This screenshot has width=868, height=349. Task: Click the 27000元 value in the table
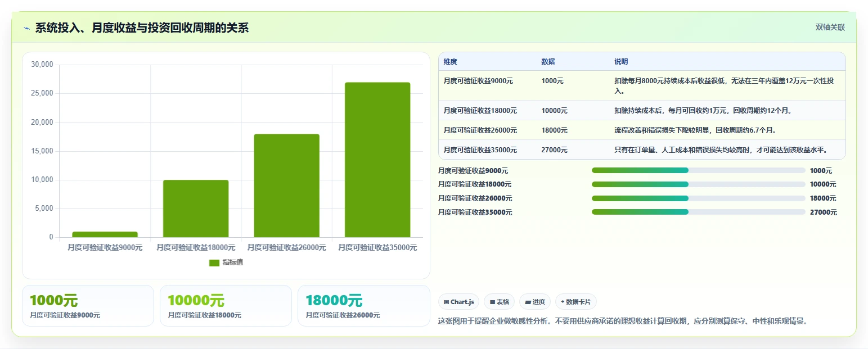pyautogui.click(x=554, y=150)
